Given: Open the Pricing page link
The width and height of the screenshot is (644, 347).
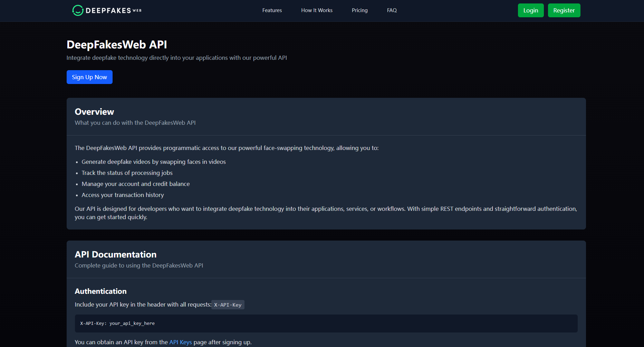Looking at the screenshot, I should coord(359,10).
